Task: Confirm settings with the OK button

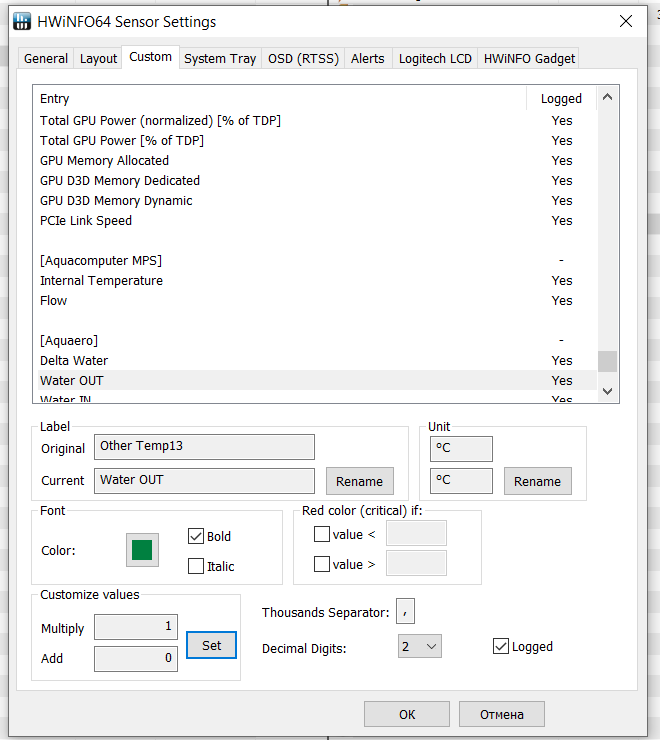Action: (x=407, y=715)
